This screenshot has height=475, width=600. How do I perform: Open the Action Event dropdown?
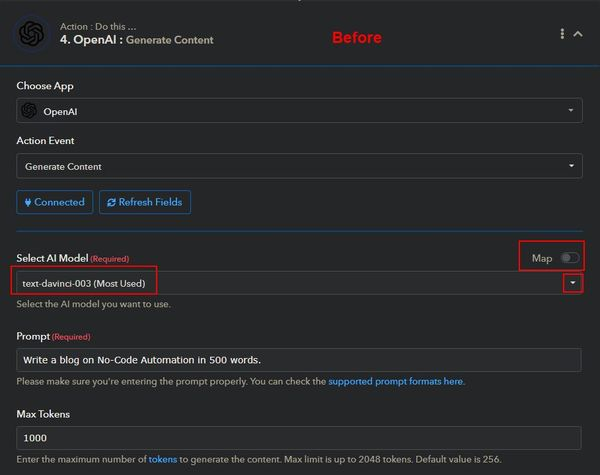coord(299,166)
